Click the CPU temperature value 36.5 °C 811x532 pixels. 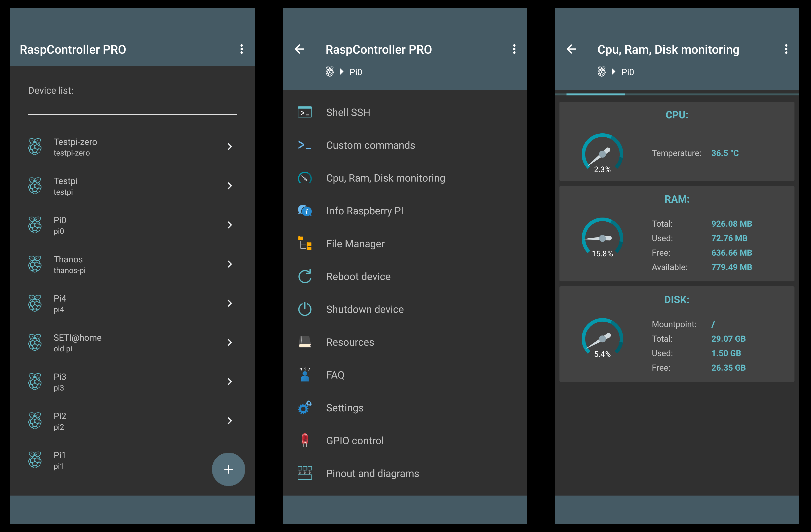(725, 153)
